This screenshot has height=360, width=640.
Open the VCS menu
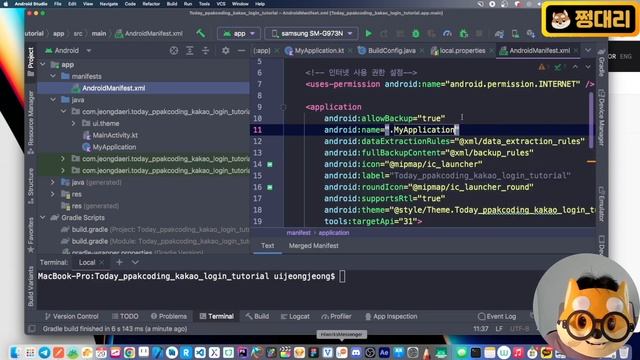click(x=221, y=4)
